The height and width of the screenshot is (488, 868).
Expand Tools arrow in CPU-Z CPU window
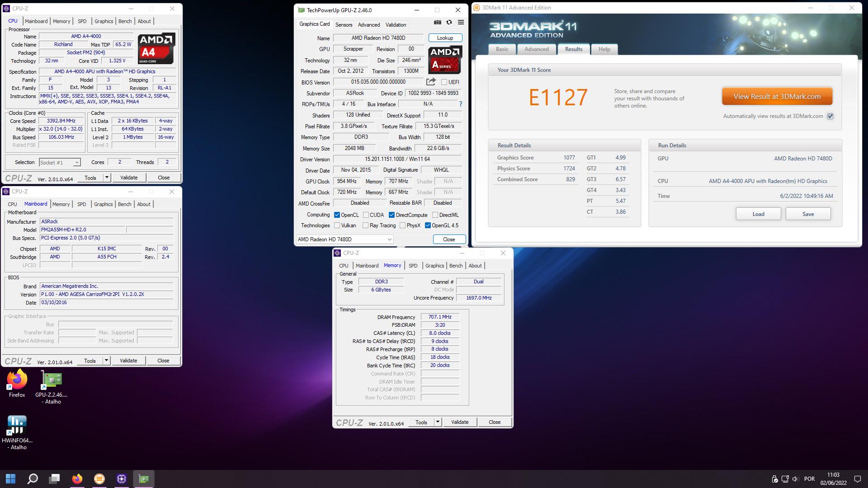(107, 178)
